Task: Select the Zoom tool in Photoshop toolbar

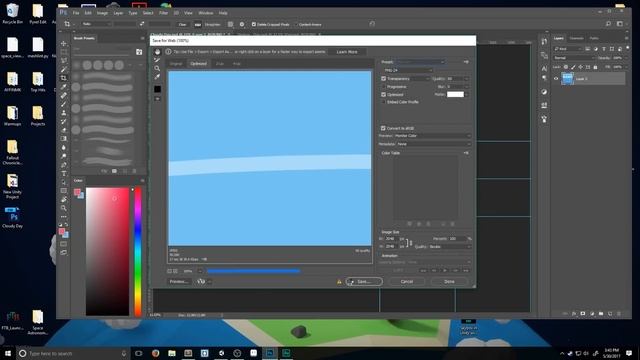Action: point(64,208)
